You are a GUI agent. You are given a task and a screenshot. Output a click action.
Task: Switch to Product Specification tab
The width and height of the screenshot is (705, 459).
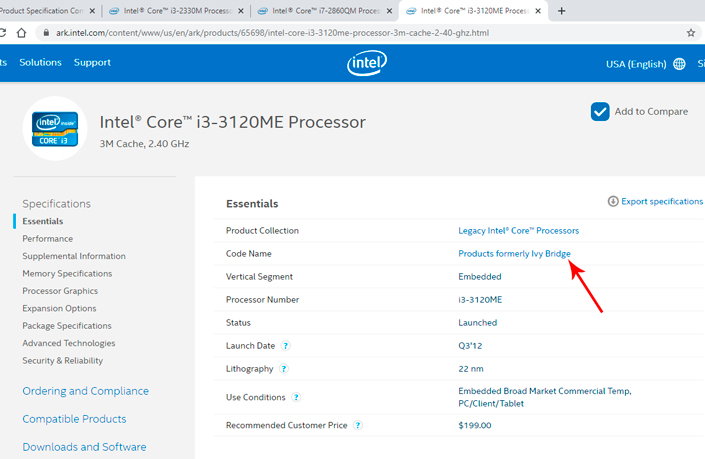[45, 11]
